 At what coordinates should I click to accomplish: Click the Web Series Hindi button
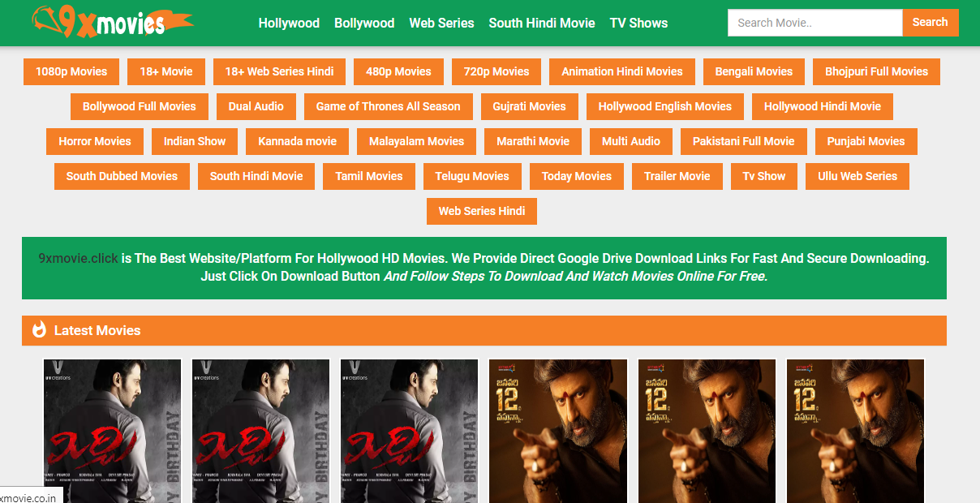482,211
